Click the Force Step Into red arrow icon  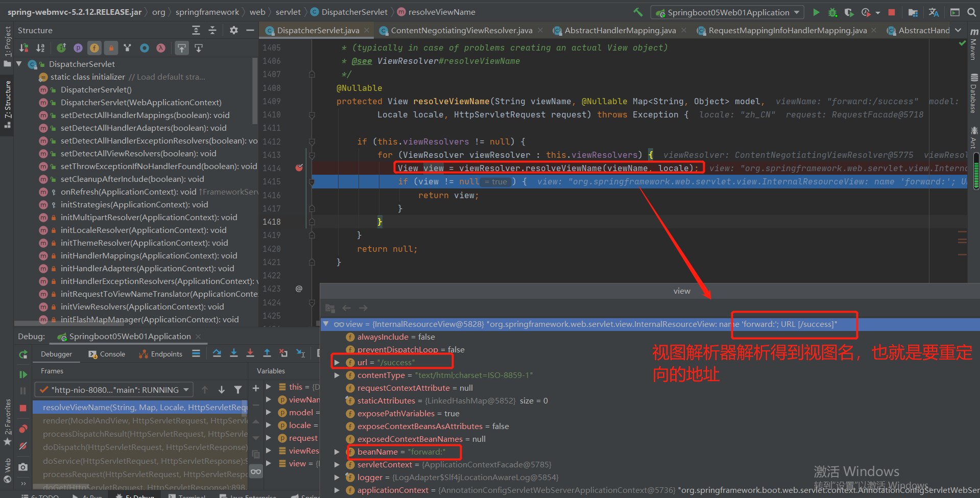[x=250, y=353]
